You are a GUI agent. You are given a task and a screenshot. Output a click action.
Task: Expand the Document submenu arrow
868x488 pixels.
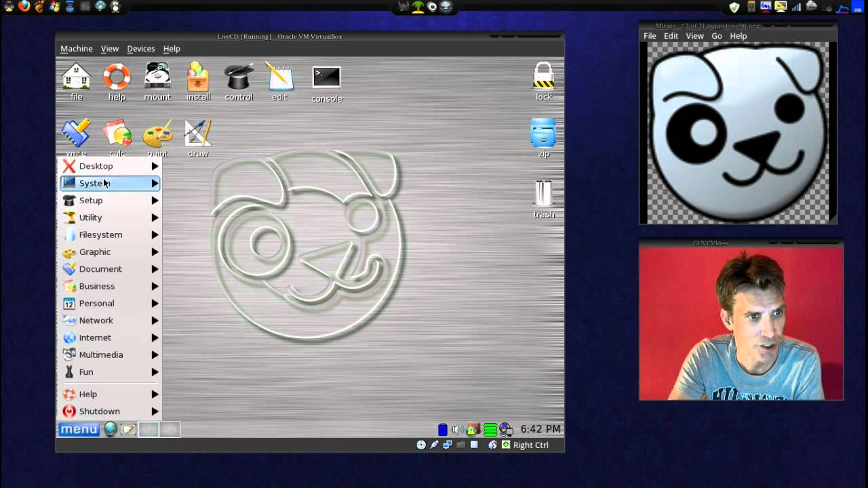click(155, 269)
